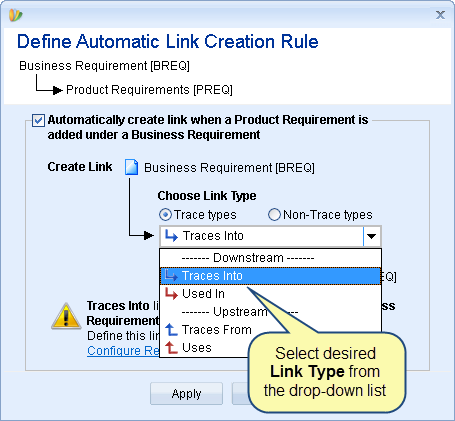Image resolution: width=455 pixels, height=421 pixels.
Task: Click the red Uses arrow icon
Action: click(x=171, y=348)
